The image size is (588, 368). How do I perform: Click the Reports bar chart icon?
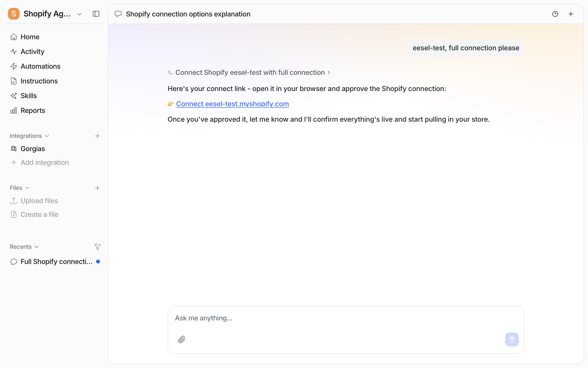[14, 110]
